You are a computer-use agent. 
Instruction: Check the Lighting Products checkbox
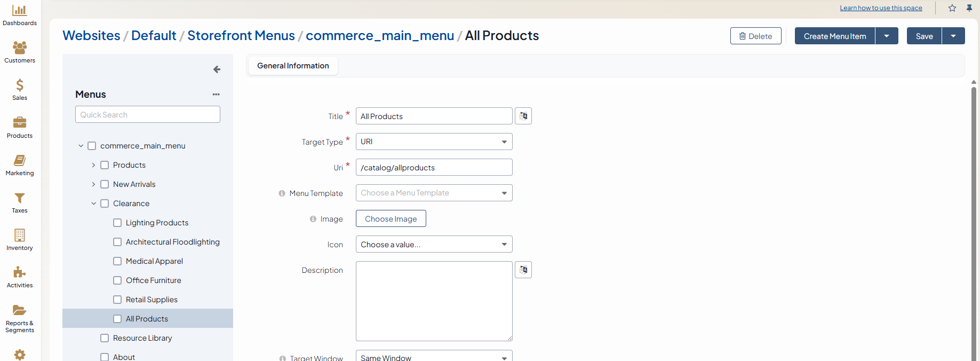tap(117, 223)
